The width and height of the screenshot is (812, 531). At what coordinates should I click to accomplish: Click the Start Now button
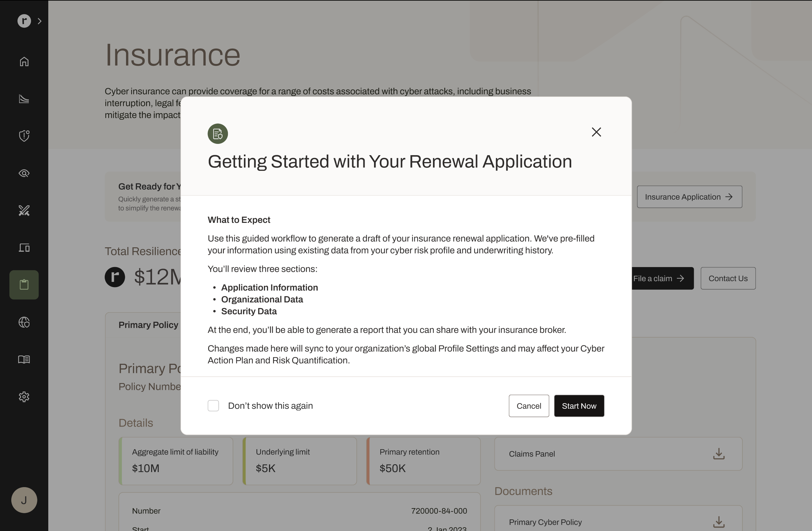click(x=579, y=406)
